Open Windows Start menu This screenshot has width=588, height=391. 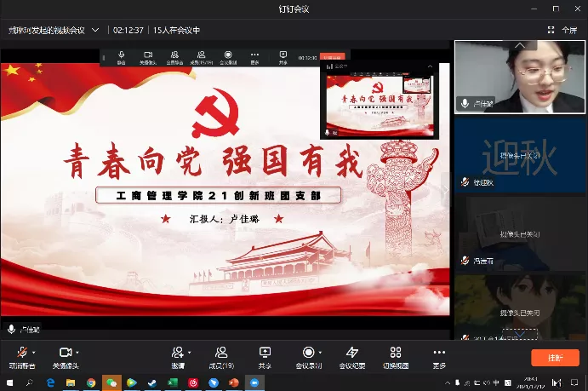[9, 382]
